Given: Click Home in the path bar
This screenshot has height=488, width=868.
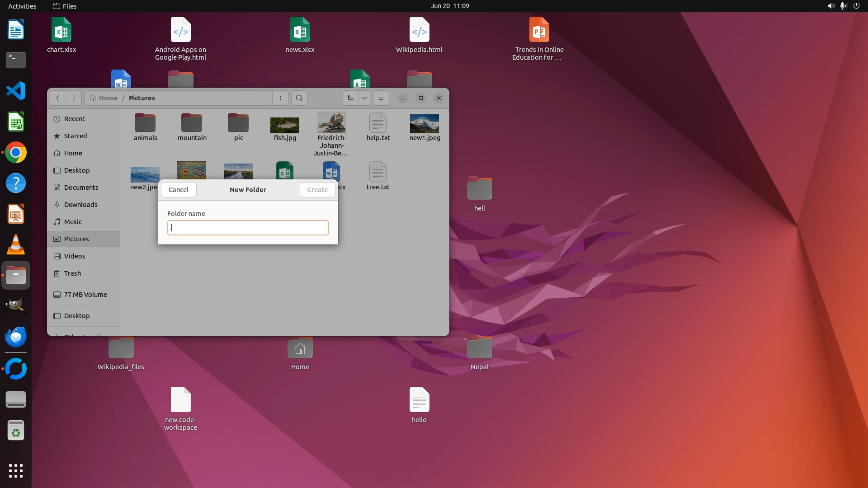Looking at the screenshot, I should [x=108, y=98].
